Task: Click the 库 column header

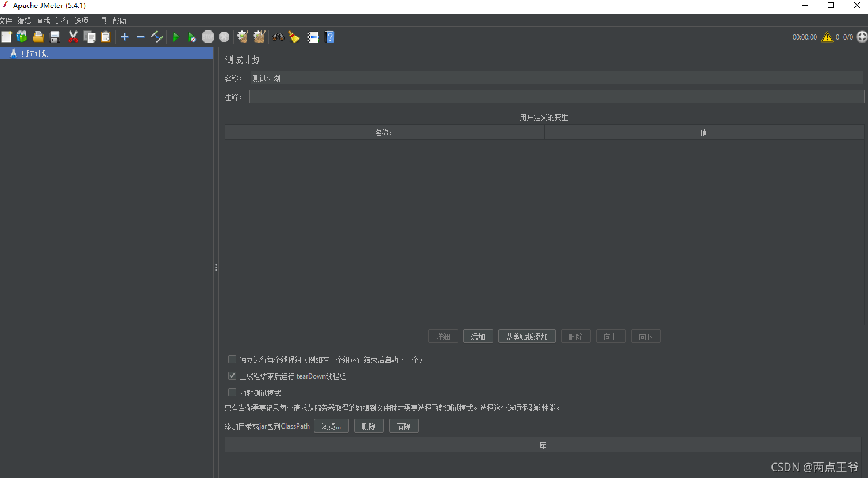Action: coord(543,445)
